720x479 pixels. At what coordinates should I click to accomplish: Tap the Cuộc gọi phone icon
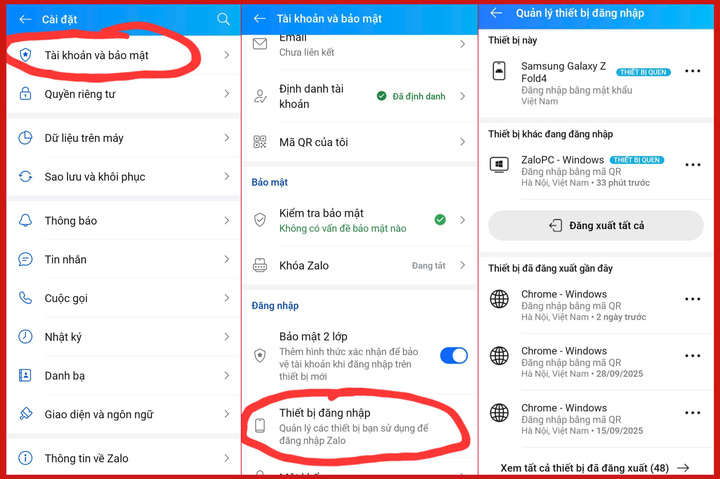[25, 298]
